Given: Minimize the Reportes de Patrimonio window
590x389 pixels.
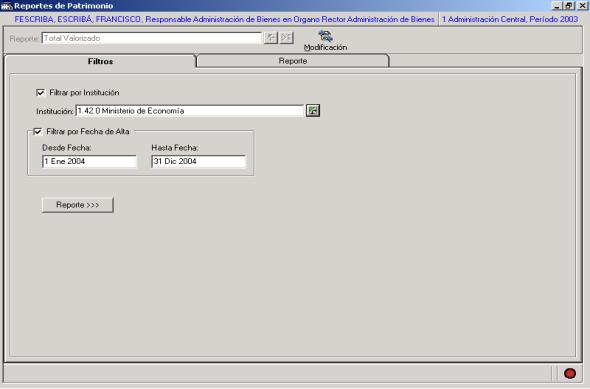Looking at the screenshot, I should [x=557, y=5].
